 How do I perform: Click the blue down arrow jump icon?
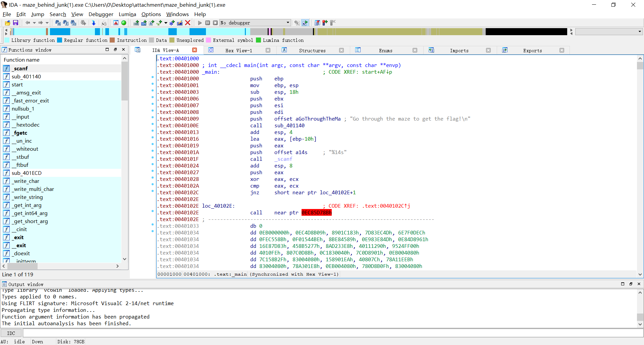[x=94, y=23]
